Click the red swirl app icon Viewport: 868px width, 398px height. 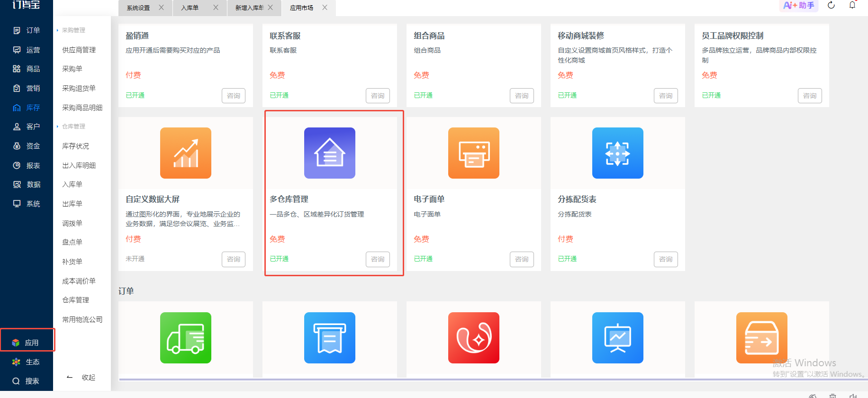tap(474, 338)
